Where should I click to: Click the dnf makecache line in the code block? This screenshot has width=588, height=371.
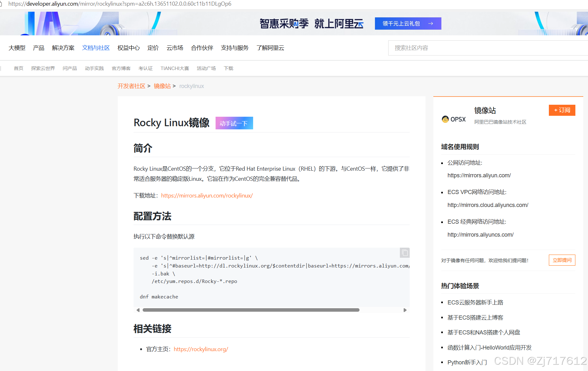(159, 297)
